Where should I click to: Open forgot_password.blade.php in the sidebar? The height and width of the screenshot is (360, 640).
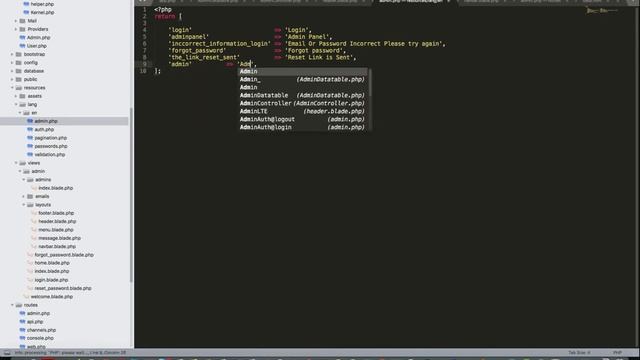pos(64,255)
